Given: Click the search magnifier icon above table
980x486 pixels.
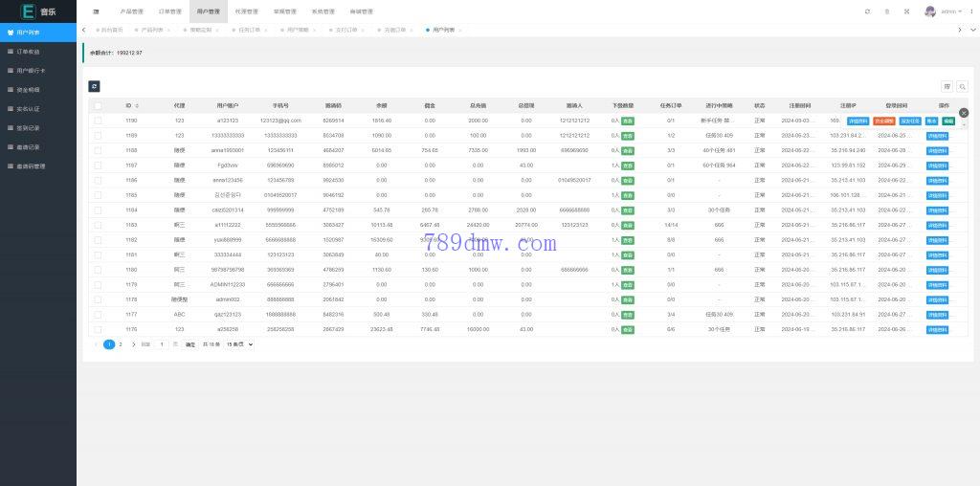Looking at the screenshot, I should [962, 86].
